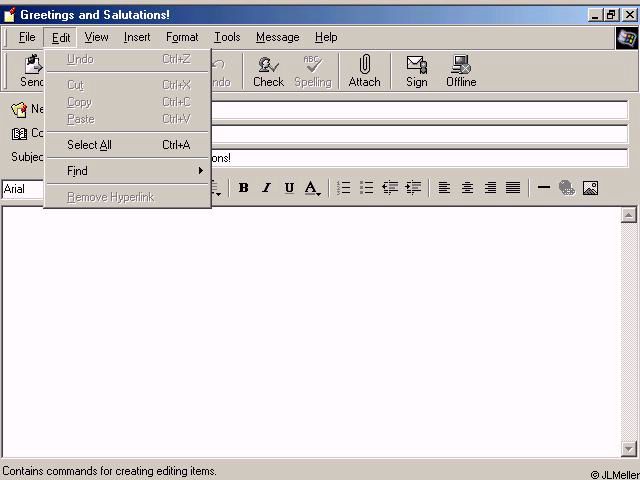Apply bulleted list formatting
The image size is (640, 480).
pos(367,188)
